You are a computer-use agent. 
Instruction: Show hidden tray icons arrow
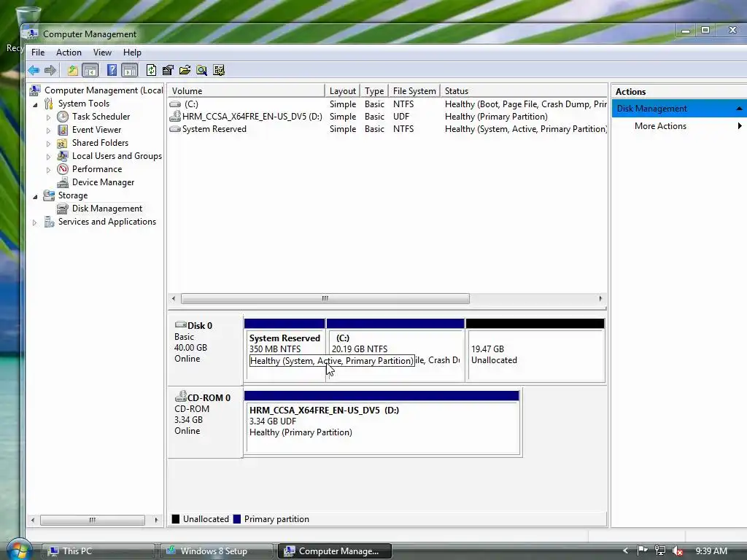click(625, 551)
